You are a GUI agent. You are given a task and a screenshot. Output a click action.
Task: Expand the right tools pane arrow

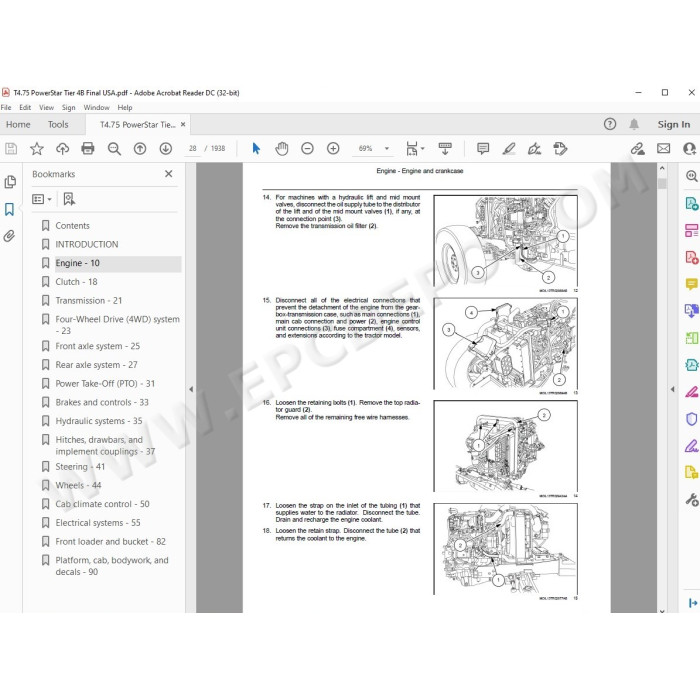pos(673,389)
